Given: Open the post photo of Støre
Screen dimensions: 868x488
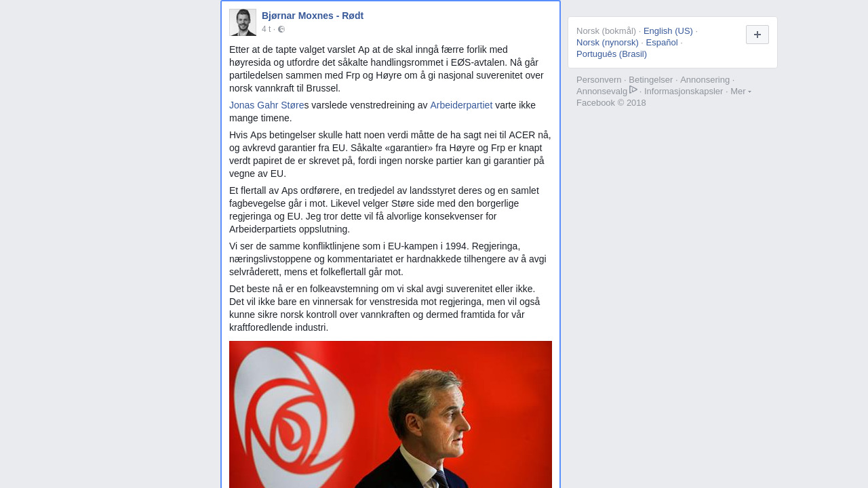Looking at the screenshot, I should 391,414.
